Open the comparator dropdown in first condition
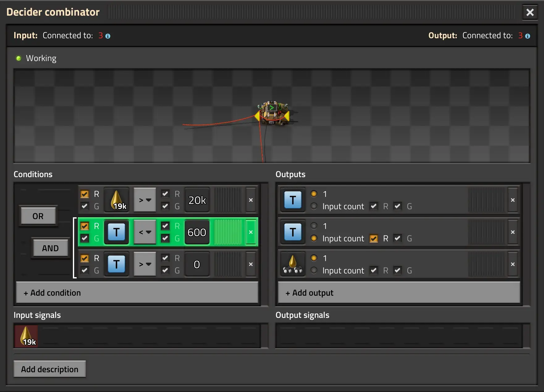Screen dimensions: 544x392 tap(145, 200)
